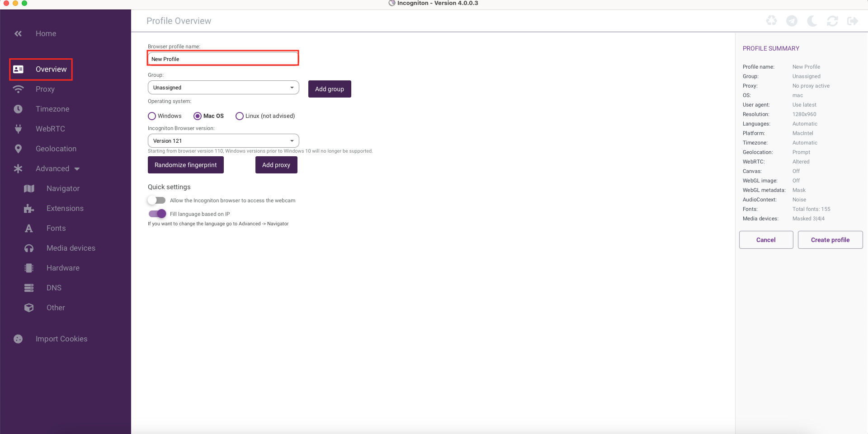Click Randomize fingerprint button

186,165
